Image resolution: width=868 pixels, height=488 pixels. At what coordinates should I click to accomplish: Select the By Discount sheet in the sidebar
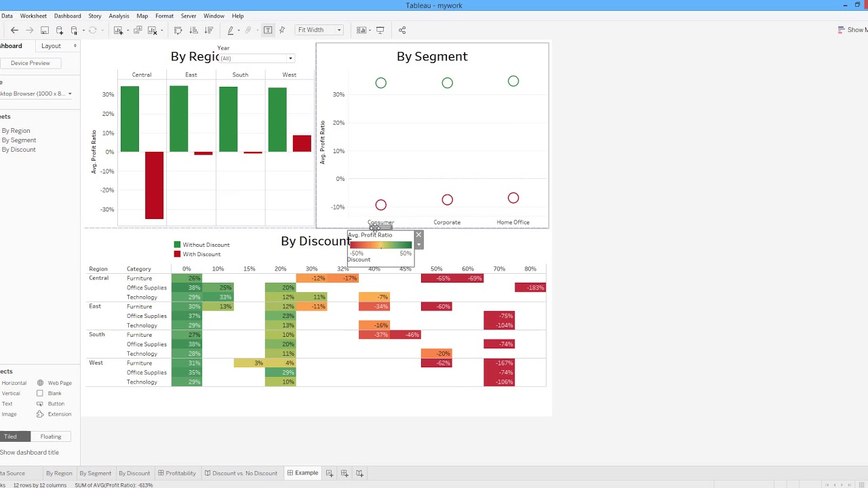18,150
